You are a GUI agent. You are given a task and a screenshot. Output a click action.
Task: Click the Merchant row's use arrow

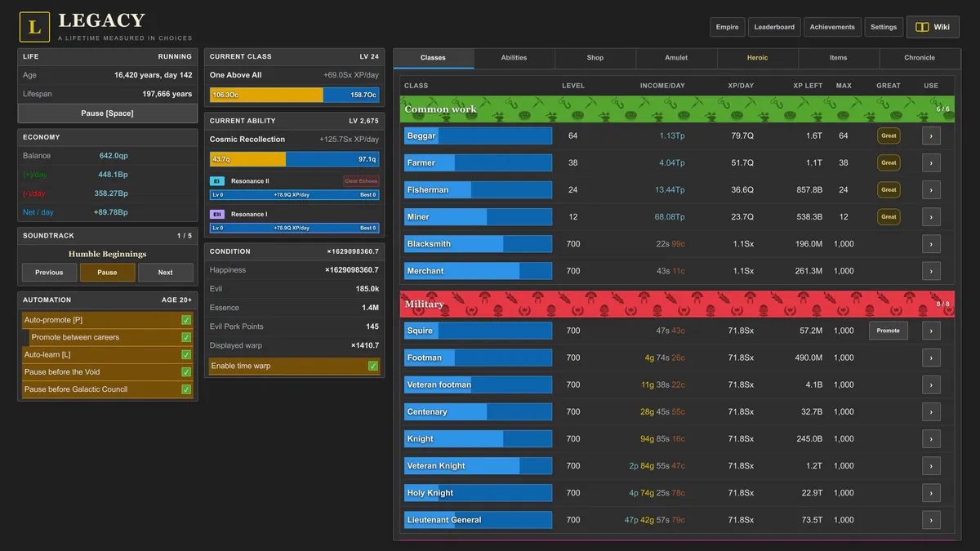(931, 271)
